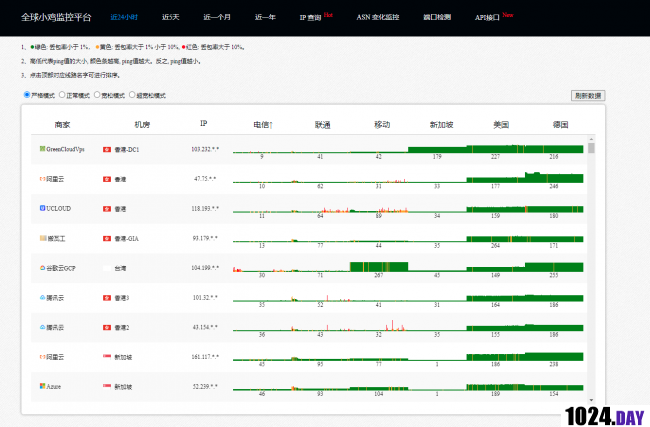650x427 pixels.
Task: Switch to the 近一个月 view
Action: pyautogui.click(x=217, y=17)
